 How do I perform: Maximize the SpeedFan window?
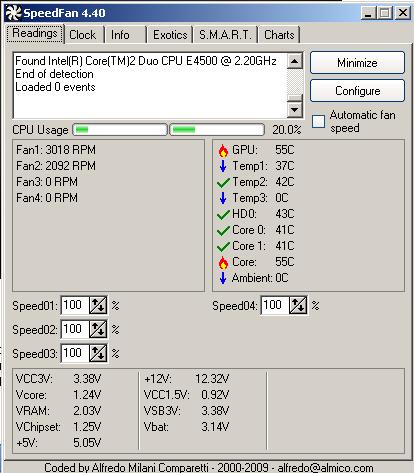click(x=385, y=13)
